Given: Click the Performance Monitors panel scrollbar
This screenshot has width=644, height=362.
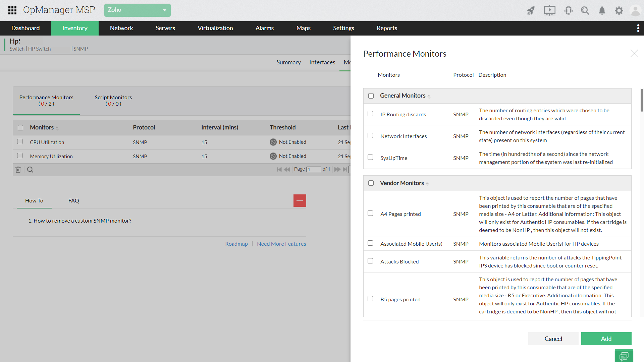Looking at the screenshot, I should 642,100.
